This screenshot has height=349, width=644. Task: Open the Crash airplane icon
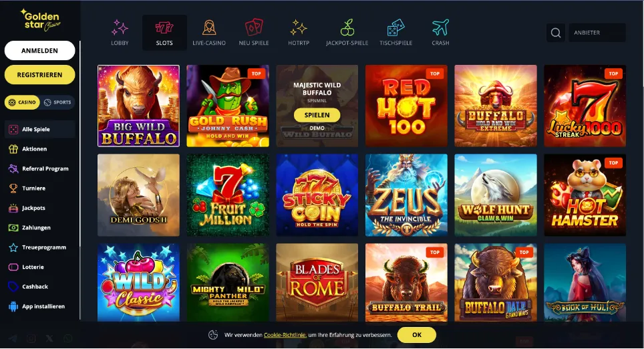[440, 27]
